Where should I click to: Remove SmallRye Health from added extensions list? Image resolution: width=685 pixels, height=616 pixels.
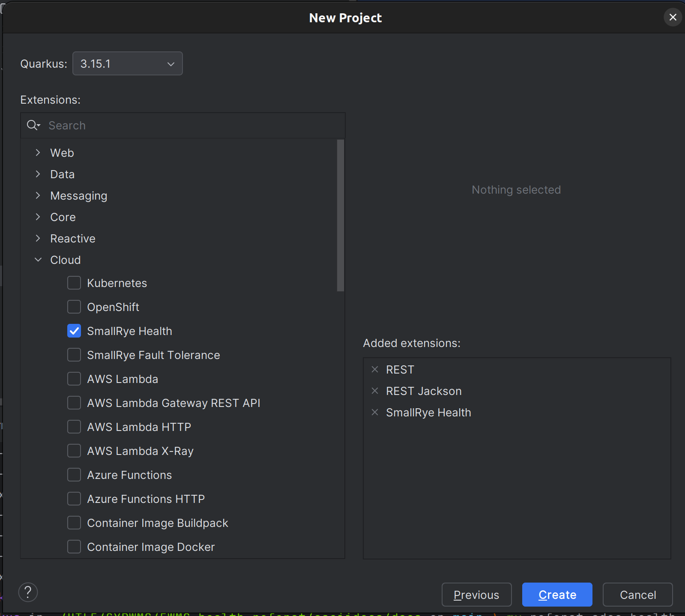click(375, 412)
